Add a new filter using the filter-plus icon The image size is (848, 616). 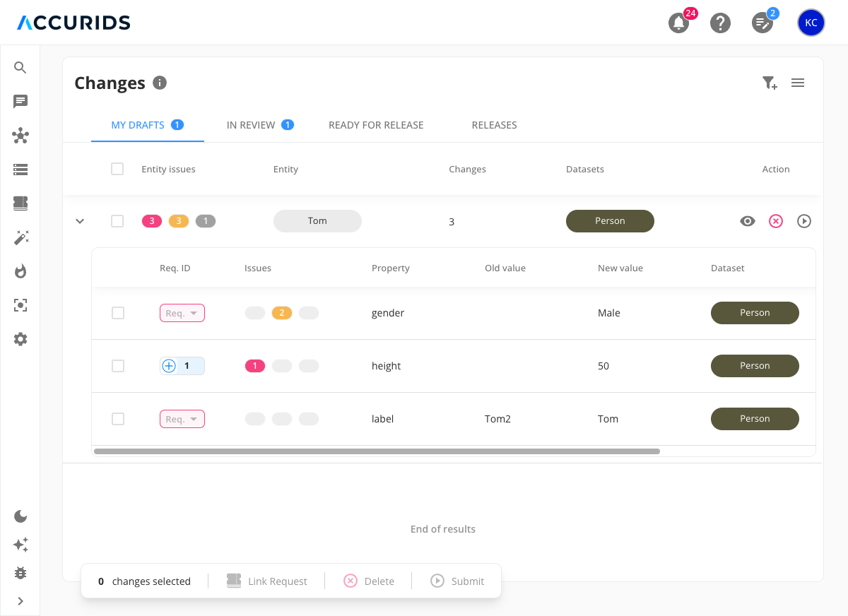click(769, 83)
